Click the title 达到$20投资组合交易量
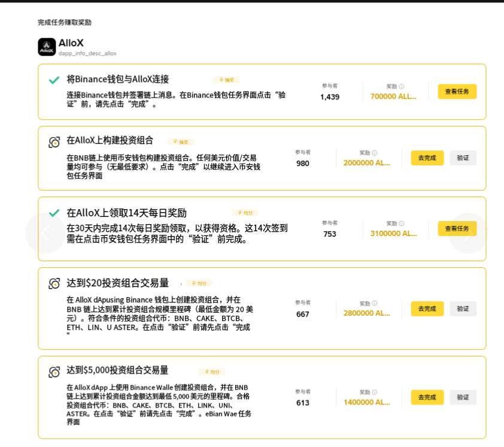504x447 pixels. pos(118,283)
